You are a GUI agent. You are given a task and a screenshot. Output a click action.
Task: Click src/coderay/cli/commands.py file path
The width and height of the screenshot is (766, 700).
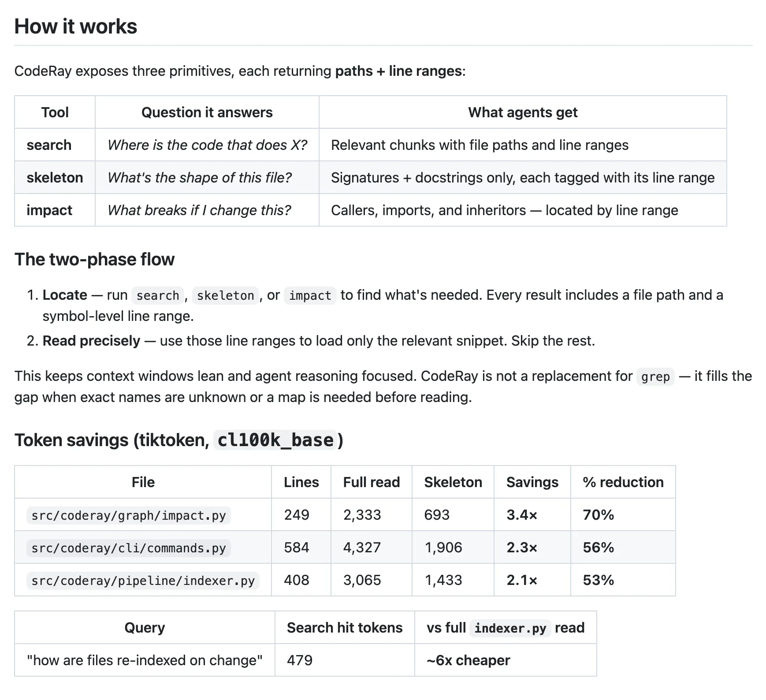pos(129,547)
